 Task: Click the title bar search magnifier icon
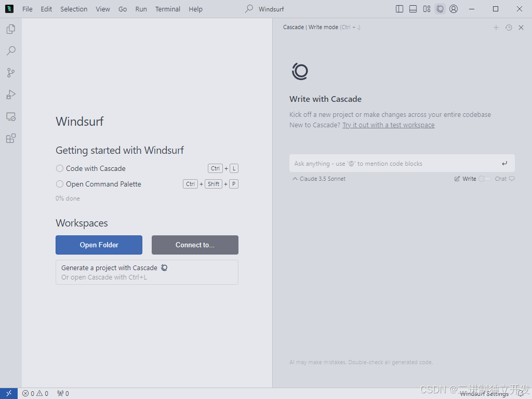pos(249,9)
